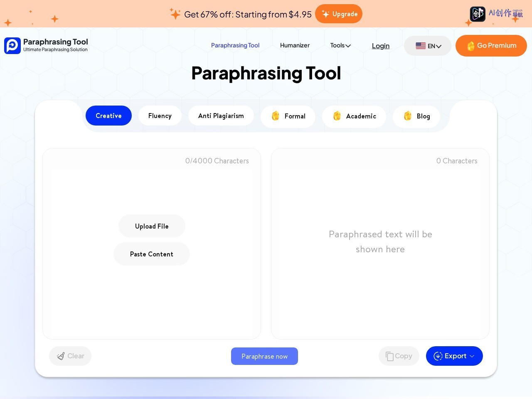This screenshot has width=532, height=399.
Task: Go to the Humanizer page
Action: [295, 45]
